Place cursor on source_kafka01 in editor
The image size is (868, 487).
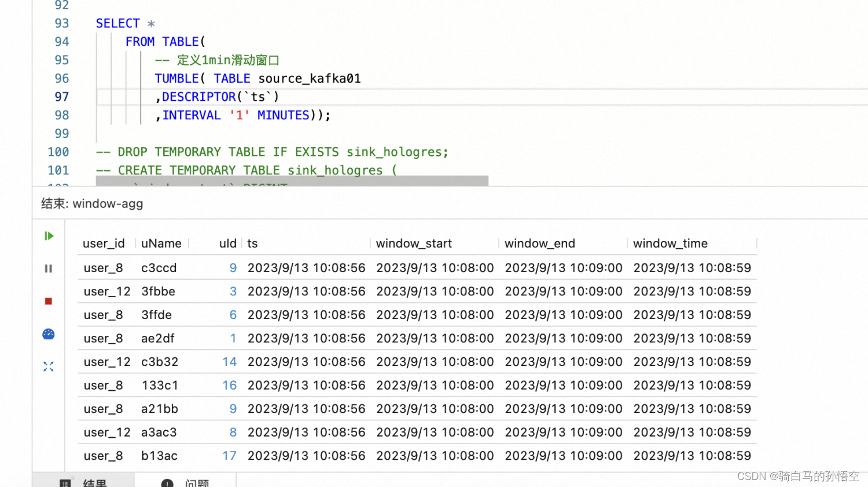[x=310, y=78]
